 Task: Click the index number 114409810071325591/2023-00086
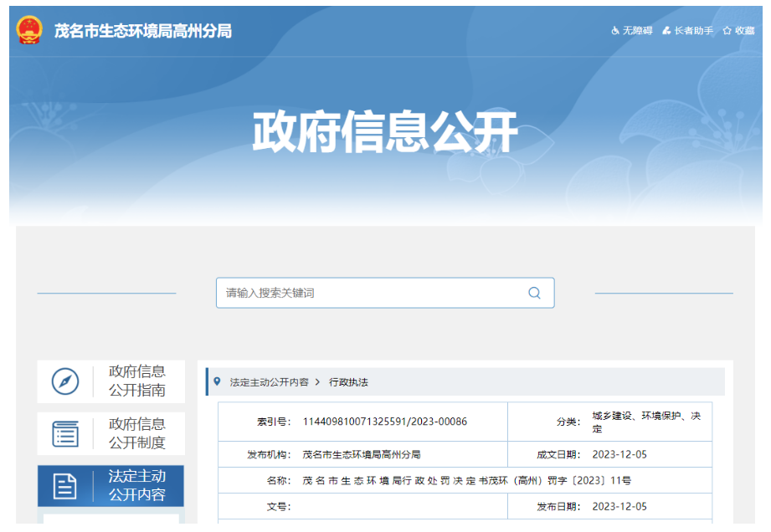click(x=384, y=422)
